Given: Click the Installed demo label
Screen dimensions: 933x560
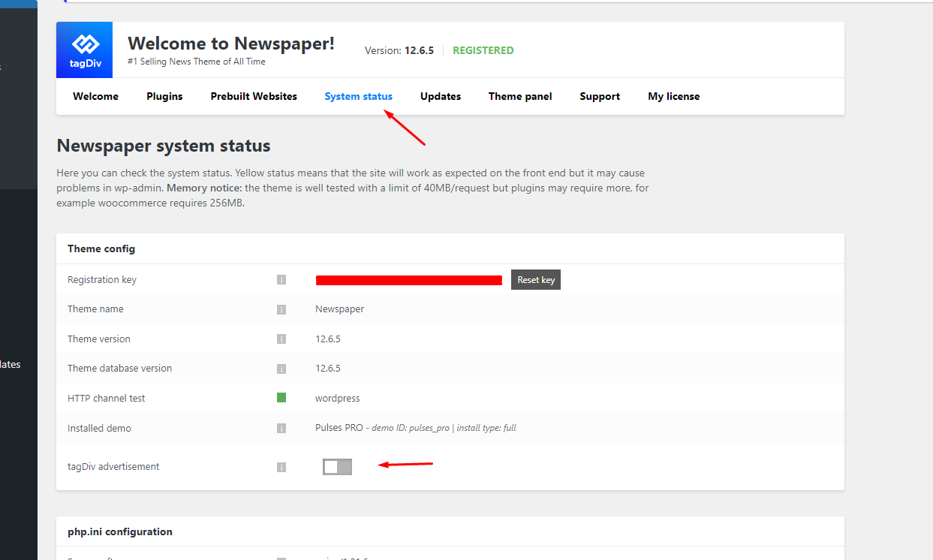Looking at the screenshot, I should click(x=99, y=429).
